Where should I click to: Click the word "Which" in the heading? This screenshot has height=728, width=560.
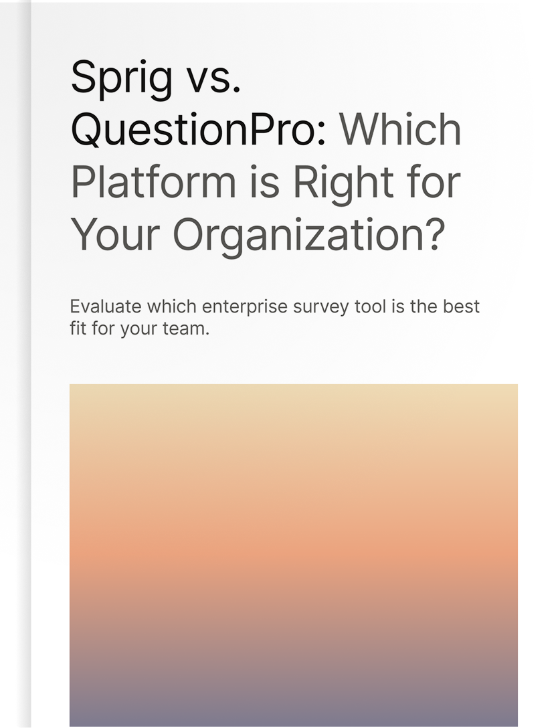pos(400,130)
